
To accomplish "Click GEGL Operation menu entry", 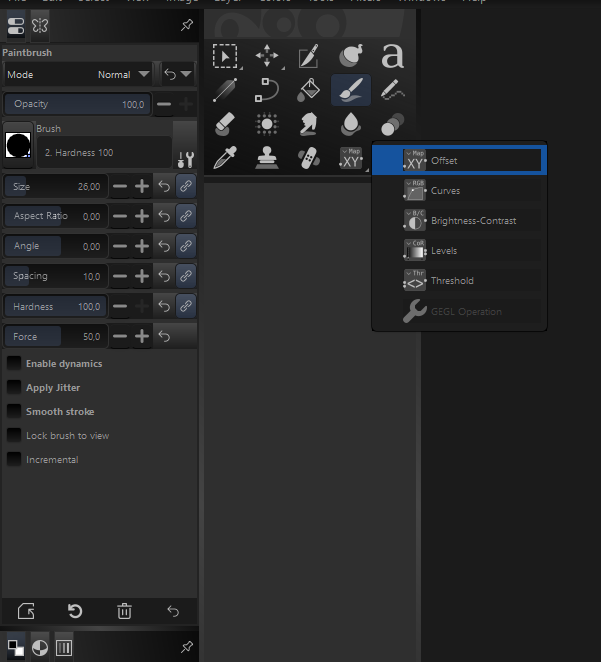I will [x=459, y=311].
